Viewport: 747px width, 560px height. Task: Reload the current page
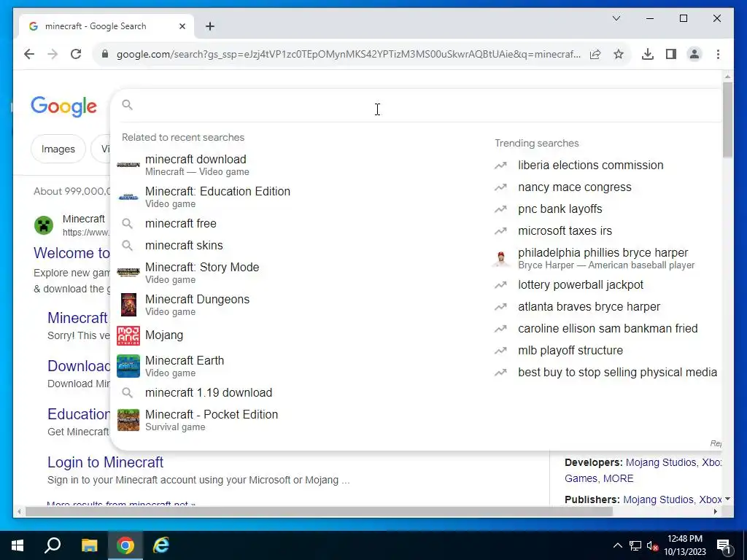tap(76, 54)
